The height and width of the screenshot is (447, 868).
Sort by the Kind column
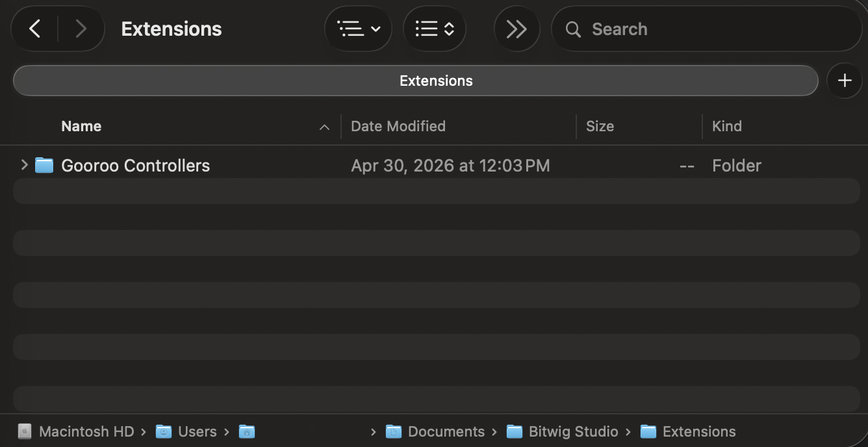[726, 126]
